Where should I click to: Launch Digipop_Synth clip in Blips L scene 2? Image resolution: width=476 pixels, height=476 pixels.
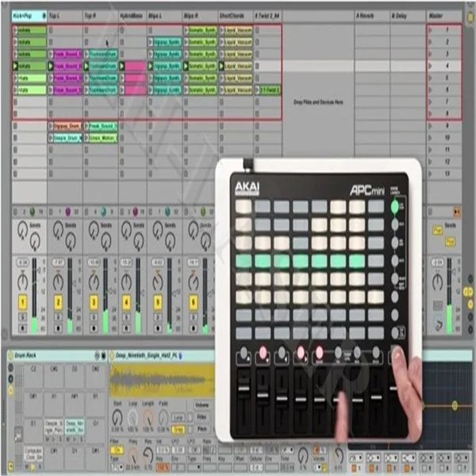pos(150,42)
